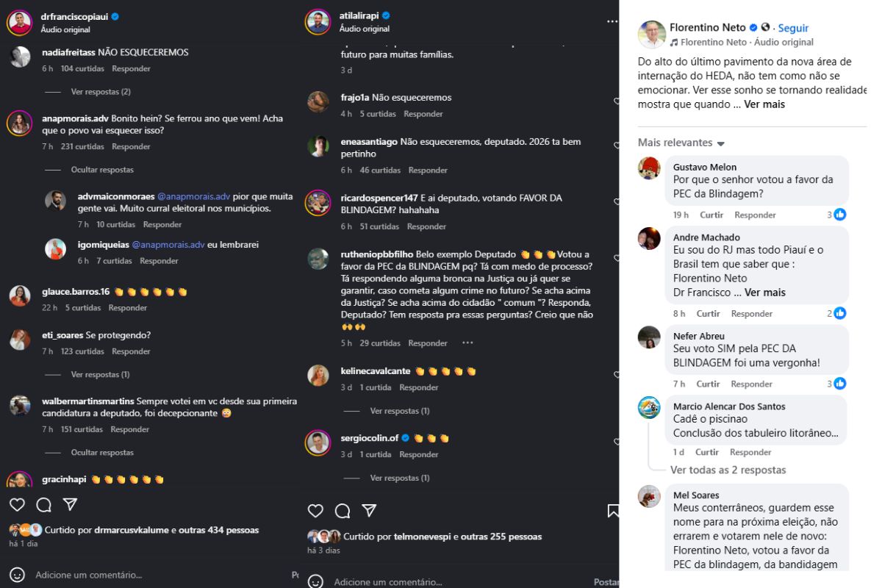Open drfranciscopiaui profile picture
This screenshot has height=588, width=882.
pos(20,22)
